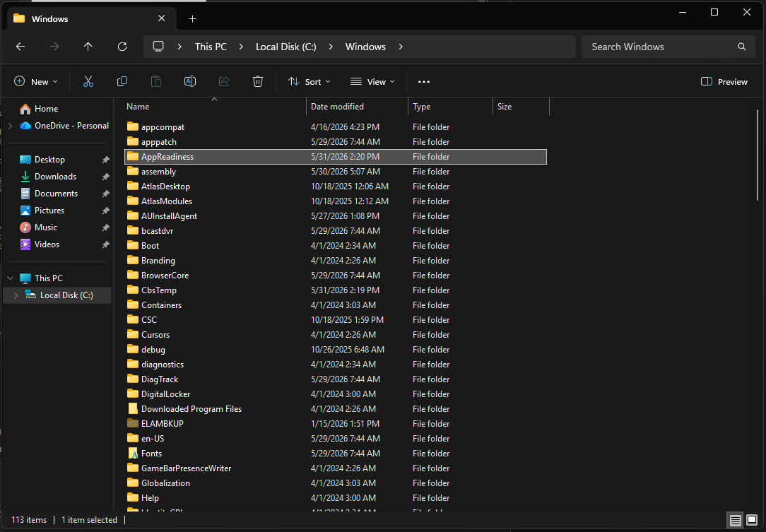Open the See more ellipsis menu
Screen dimensions: 766x532
coord(424,81)
